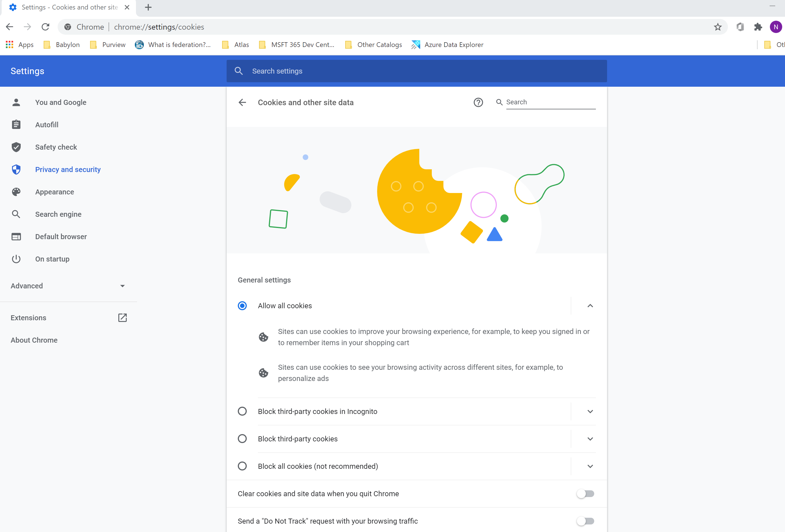Open Extensions external link icon in sidebar
The image size is (785, 532).
[122, 317]
